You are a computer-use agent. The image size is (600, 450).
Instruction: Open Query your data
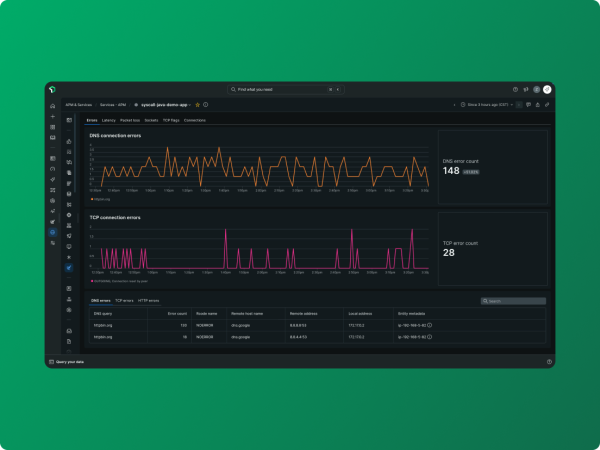click(x=67, y=362)
